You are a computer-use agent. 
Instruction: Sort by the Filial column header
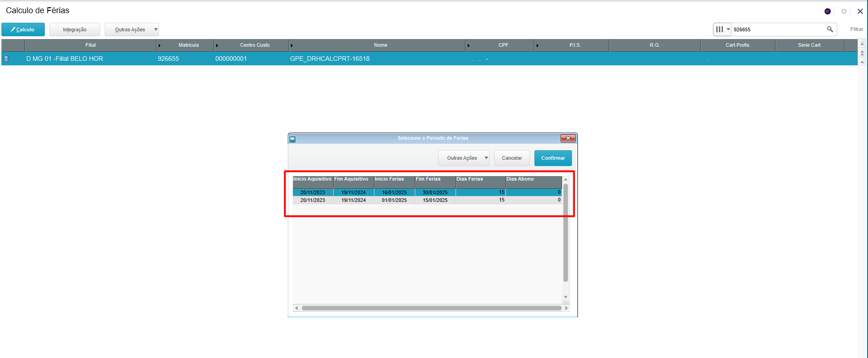[x=91, y=45]
